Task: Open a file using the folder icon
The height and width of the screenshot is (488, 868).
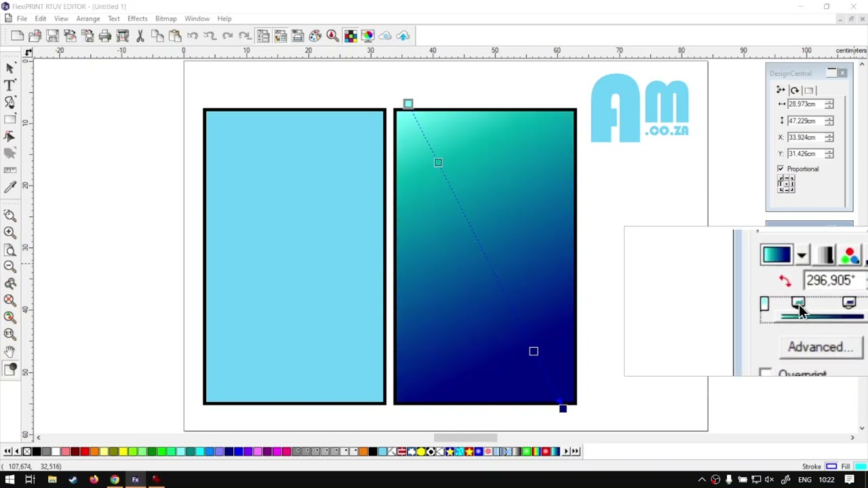Action: 35,36
